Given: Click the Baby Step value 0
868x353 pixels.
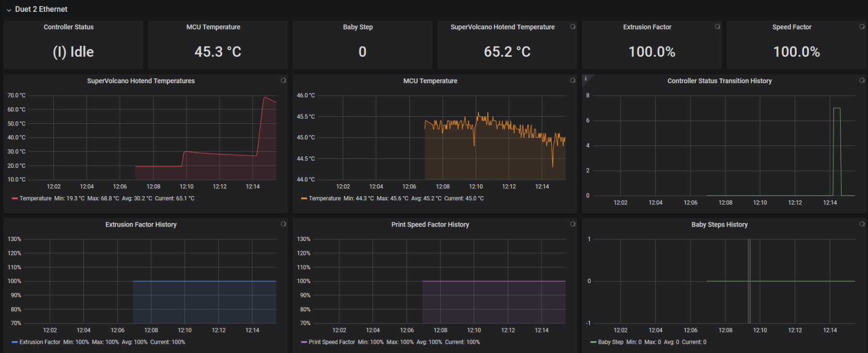Looking at the screenshot, I should tap(363, 52).
